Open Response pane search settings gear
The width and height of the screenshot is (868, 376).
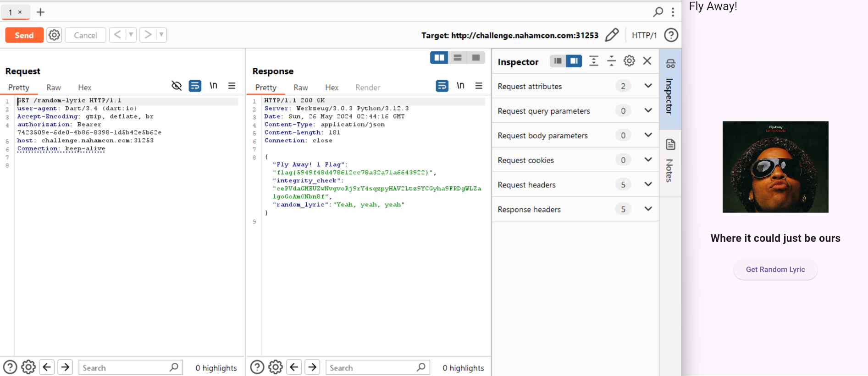point(276,367)
